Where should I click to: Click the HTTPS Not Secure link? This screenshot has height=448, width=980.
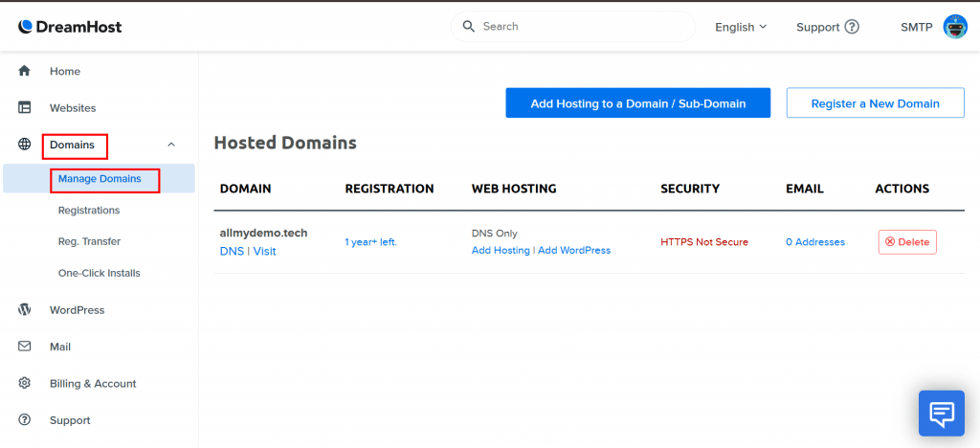[704, 242]
